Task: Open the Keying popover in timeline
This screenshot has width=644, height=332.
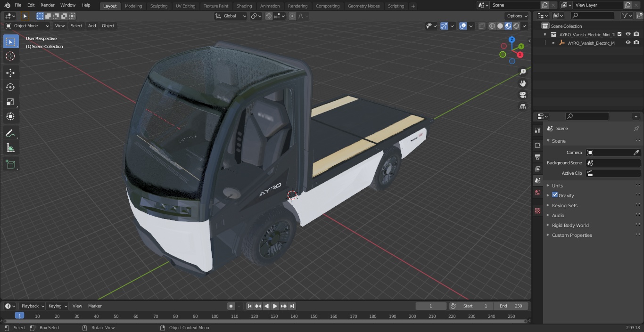Action: pyautogui.click(x=58, y=306)
